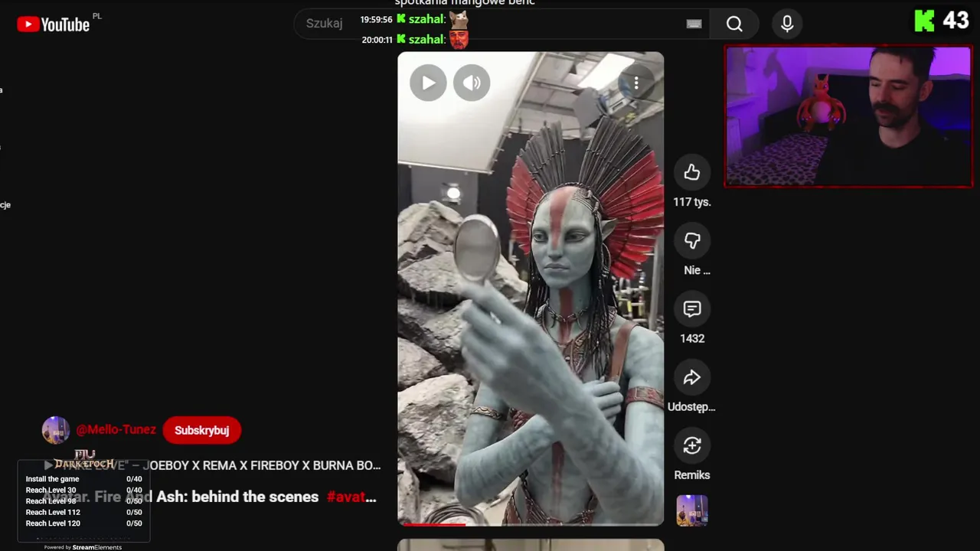Click the Remiks remix button
Screen dimensions: 980x551
tap(692, 445)
